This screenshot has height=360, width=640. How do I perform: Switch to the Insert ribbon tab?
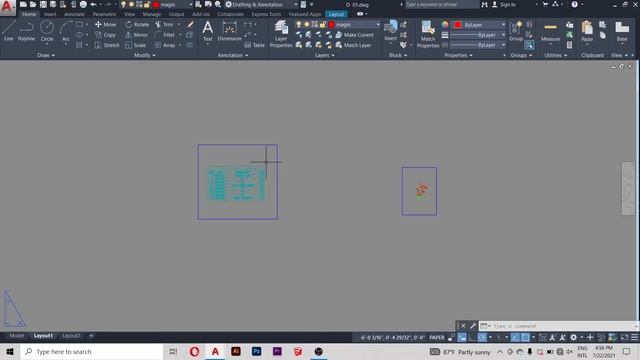[x=50, y=14]
